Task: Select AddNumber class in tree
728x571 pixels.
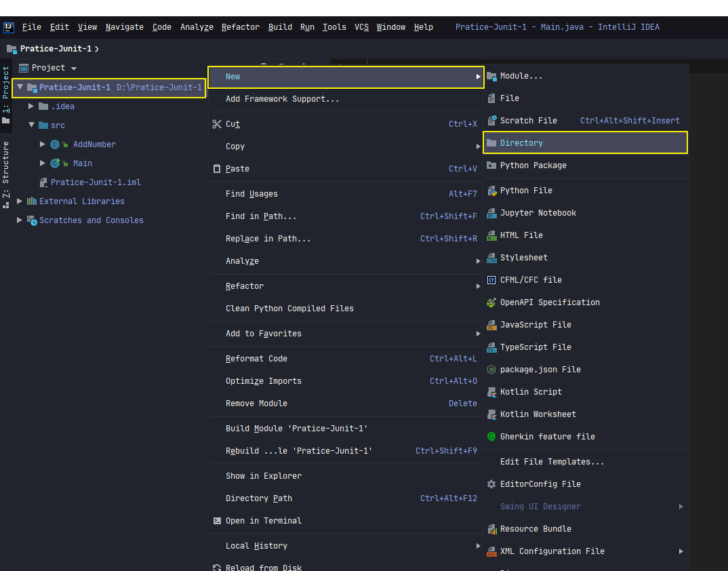Action: coord(94,144)
